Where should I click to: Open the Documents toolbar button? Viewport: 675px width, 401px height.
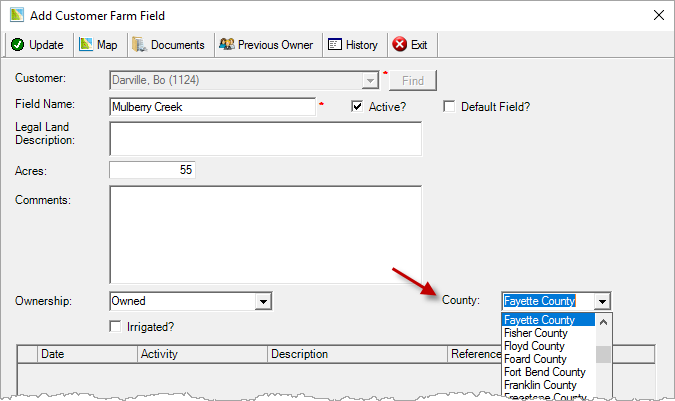click(171, 45)
